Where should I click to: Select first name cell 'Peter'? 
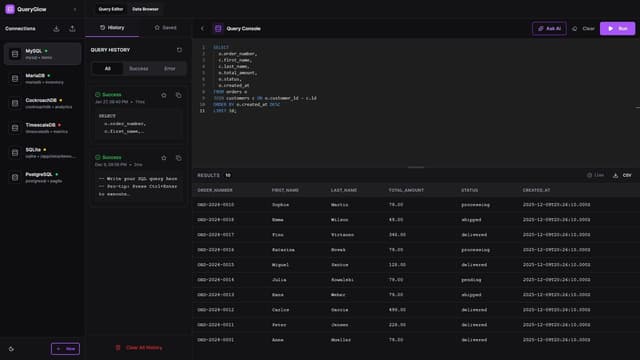279,325
